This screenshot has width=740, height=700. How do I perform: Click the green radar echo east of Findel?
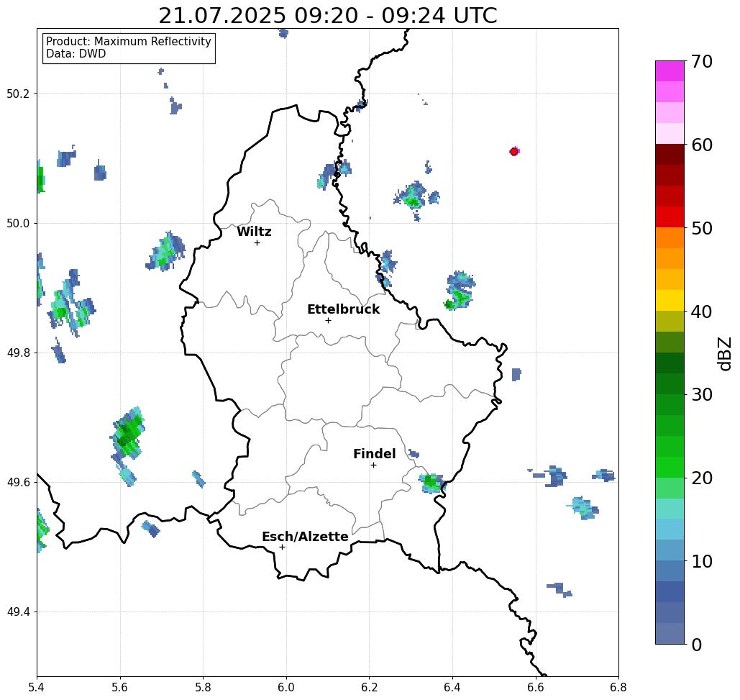[431, 483]
